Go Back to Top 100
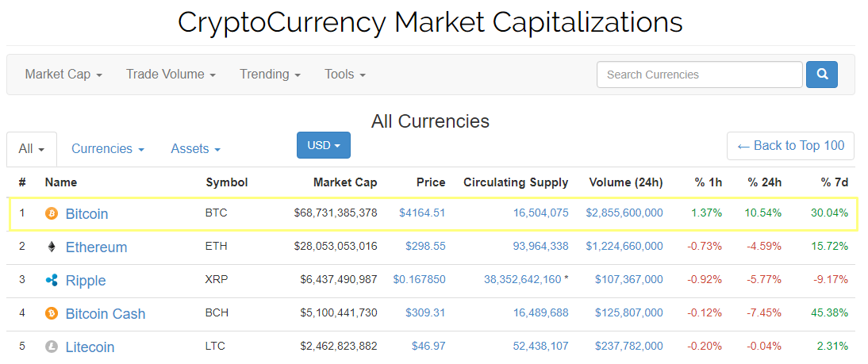Image resolution: width=868 pixels, height=364 pixels. 790,146
